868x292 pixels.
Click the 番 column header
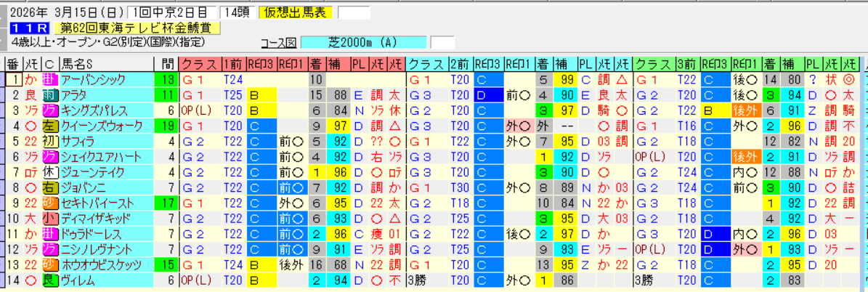[x=13, y=63]
